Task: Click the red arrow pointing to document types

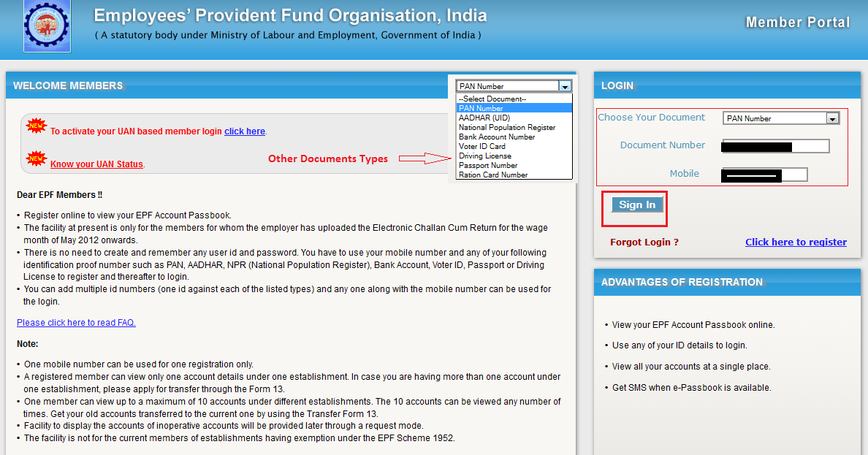Action: 424,158
